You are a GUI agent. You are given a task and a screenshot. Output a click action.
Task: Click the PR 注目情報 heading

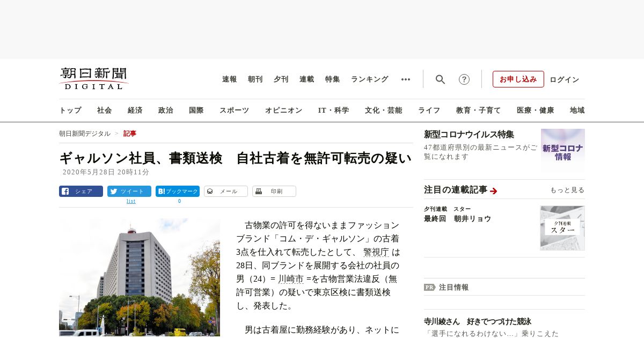[x=447, y=287]
